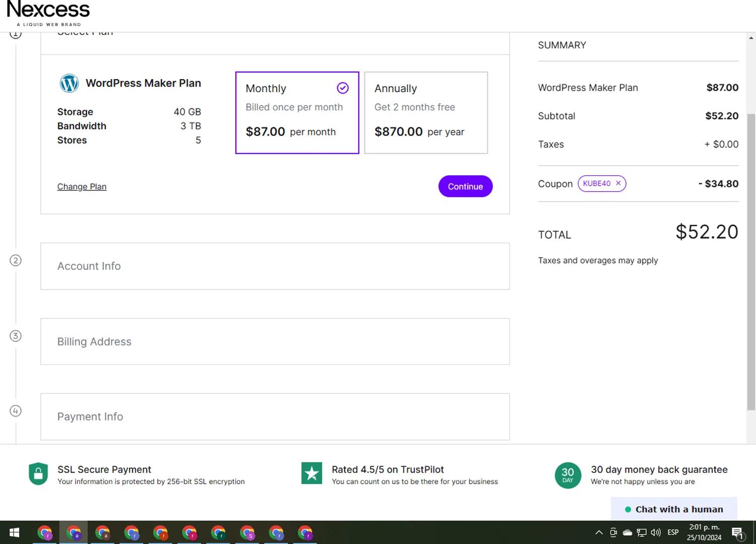756x544 pixels.
Task: Click the SSL Secure Payment heading
Action: coord(104,469)
